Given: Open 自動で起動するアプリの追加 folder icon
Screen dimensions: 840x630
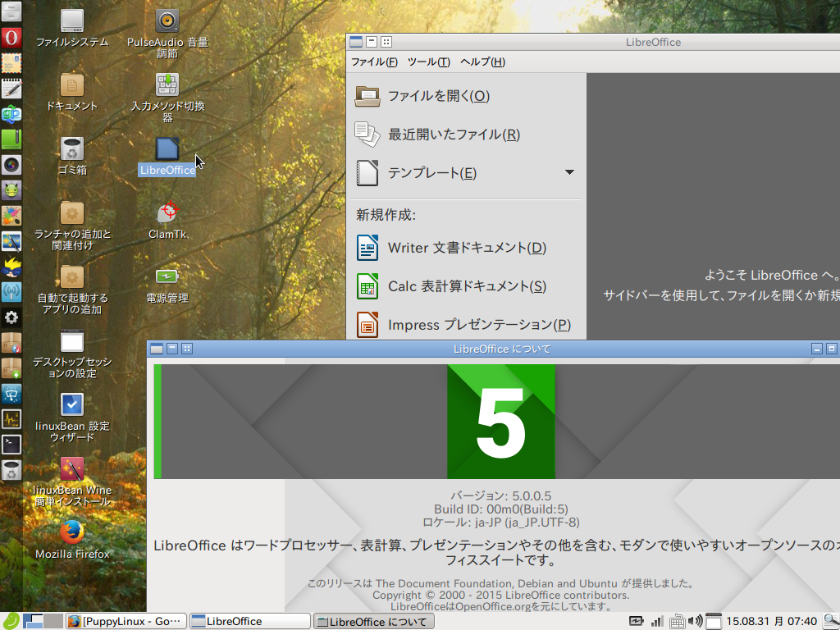Looking at the screenshot, I should pos(72,290).
